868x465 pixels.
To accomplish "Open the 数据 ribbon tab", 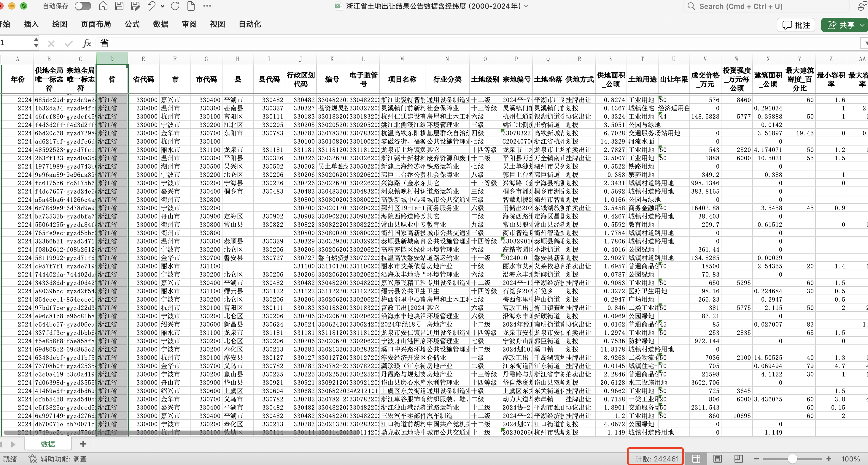I will [160, 24].
